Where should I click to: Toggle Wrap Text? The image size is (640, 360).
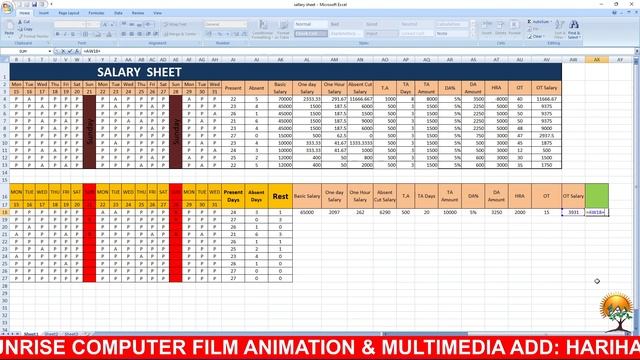pos(176,24)
